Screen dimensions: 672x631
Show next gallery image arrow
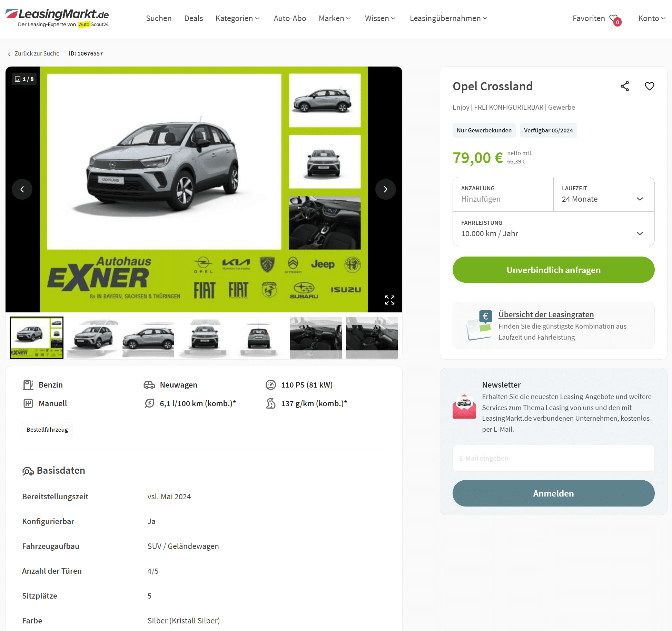click(x=386, y=189)
